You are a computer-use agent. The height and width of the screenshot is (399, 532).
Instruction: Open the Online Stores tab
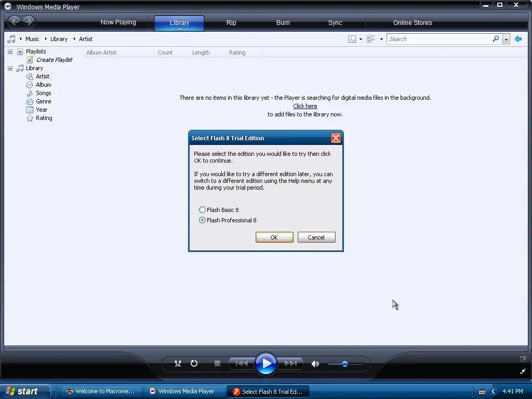413,23
